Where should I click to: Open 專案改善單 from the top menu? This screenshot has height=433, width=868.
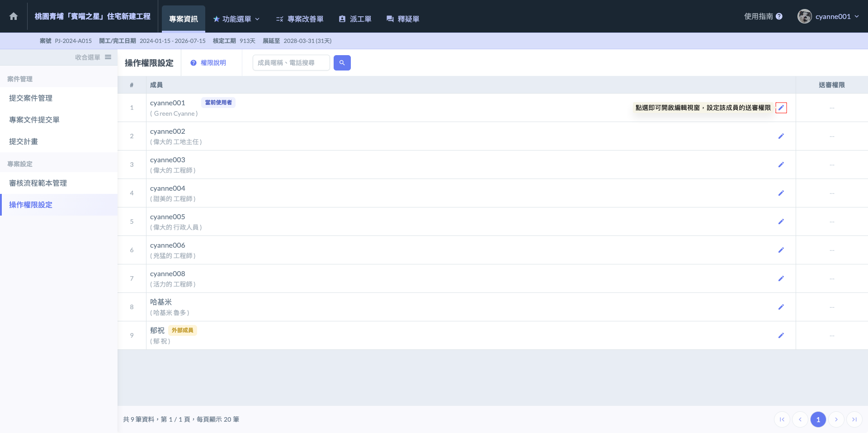300,19
